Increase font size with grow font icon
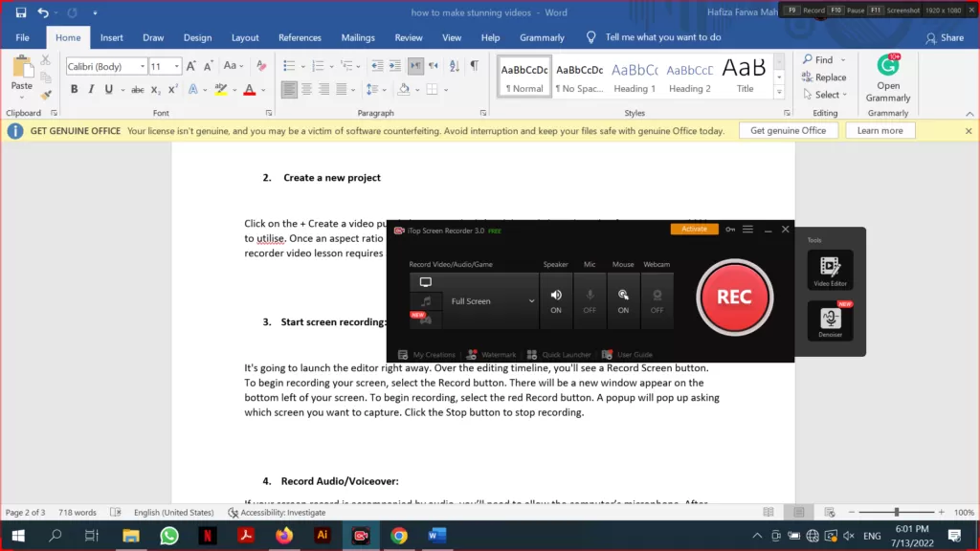Screen dimensions: 980x551 [x=191, y=66]
